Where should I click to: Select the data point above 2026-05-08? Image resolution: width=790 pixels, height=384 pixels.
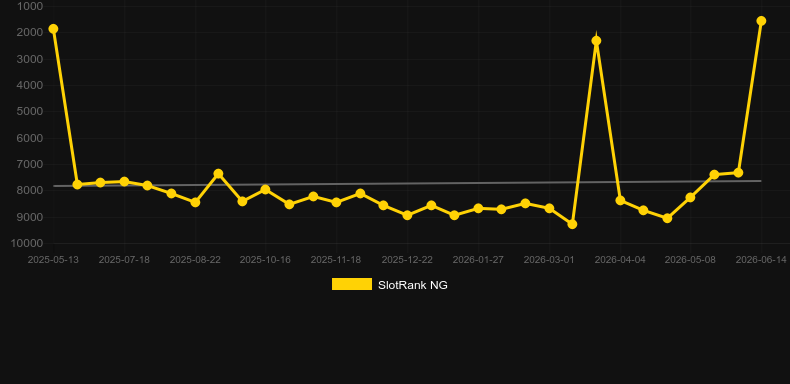690,197
